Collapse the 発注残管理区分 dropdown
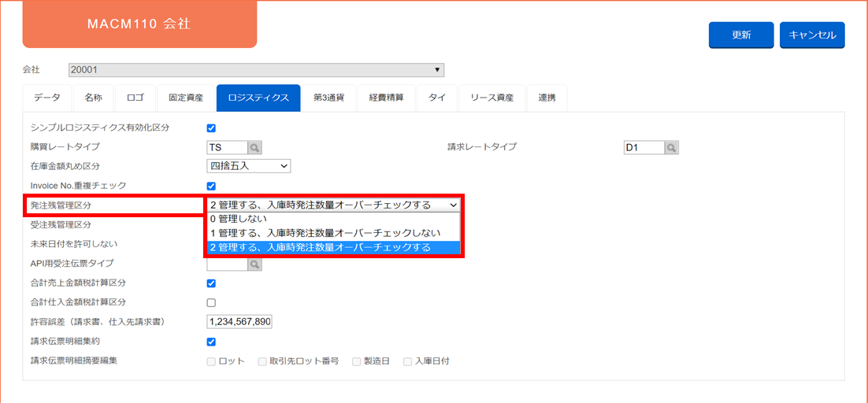Image resolution: width=868 pixels, height=403 pixels. [334, 205]
